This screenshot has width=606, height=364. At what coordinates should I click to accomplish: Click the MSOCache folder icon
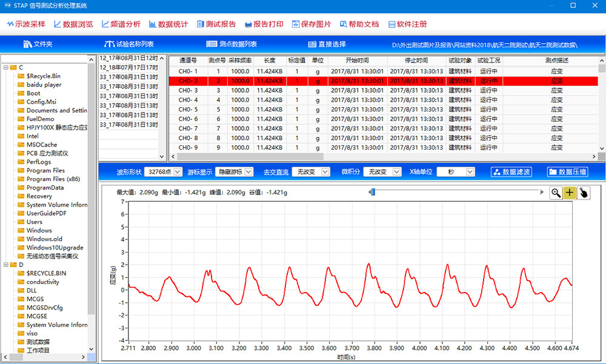click(x=21, y=145)
